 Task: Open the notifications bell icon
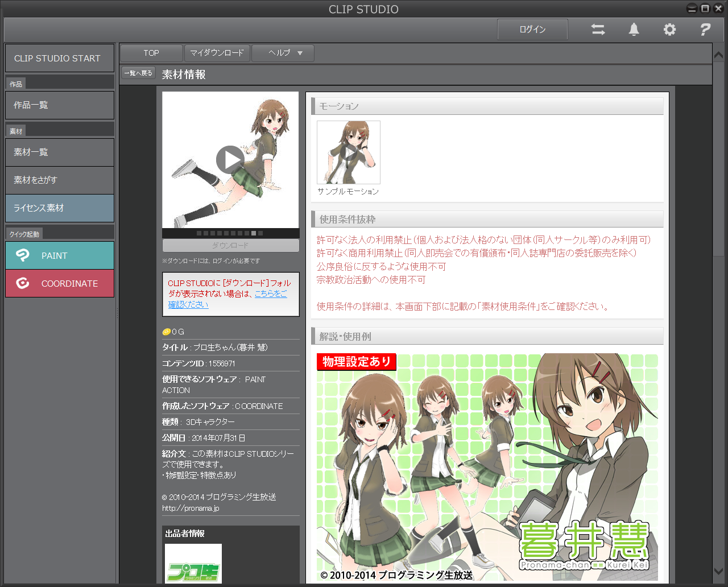pos(634,30)
